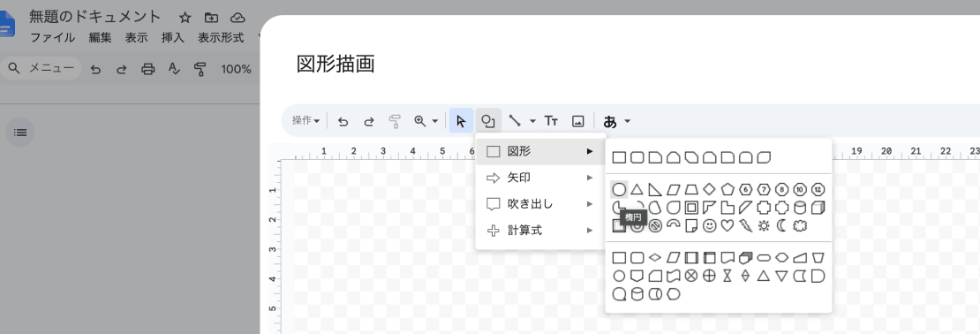Click redo in the Docs main toolbar

point(122,69)
